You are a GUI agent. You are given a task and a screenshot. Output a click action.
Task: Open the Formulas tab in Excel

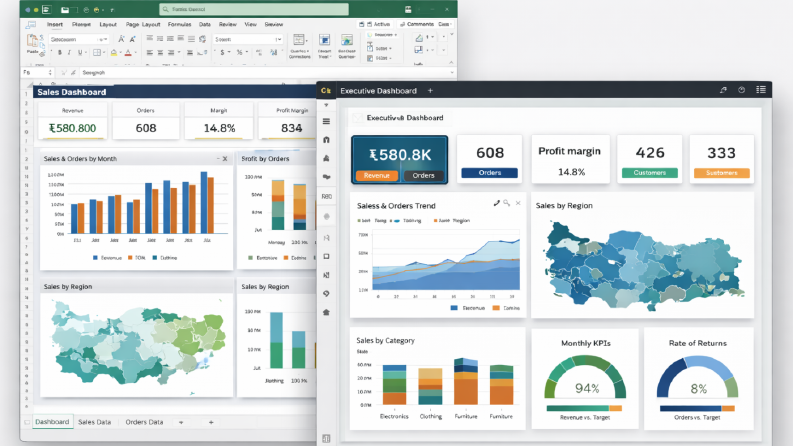click(180, 24)
